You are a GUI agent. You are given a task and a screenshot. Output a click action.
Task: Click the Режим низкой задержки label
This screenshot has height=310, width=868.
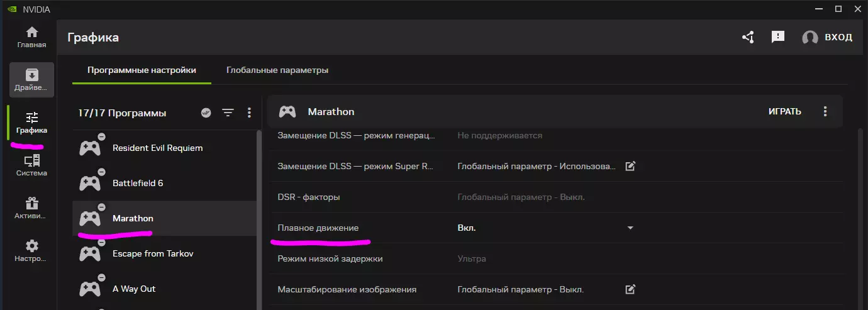[330, 258]
